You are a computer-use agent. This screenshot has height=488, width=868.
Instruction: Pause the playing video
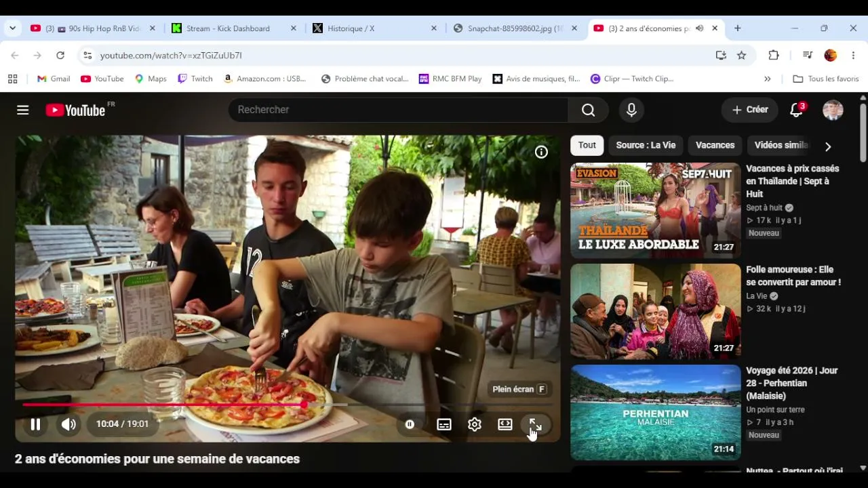(x=35, y=424)
